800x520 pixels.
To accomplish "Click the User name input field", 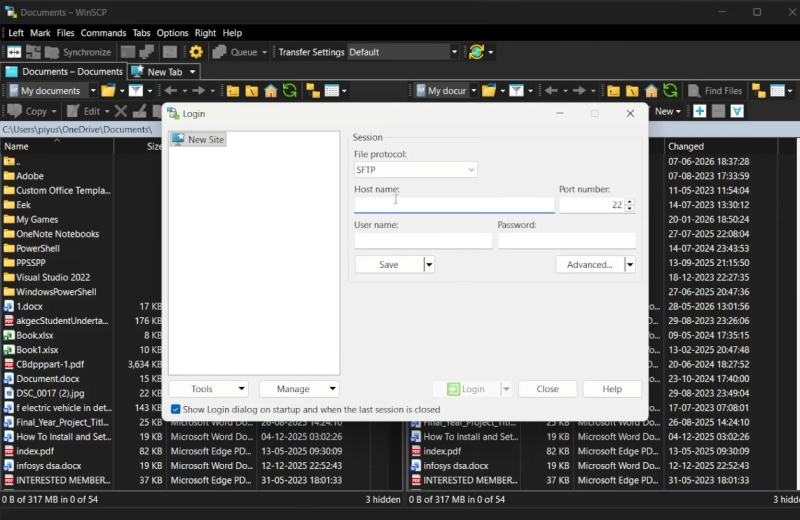I will click(x=423, y=240).
